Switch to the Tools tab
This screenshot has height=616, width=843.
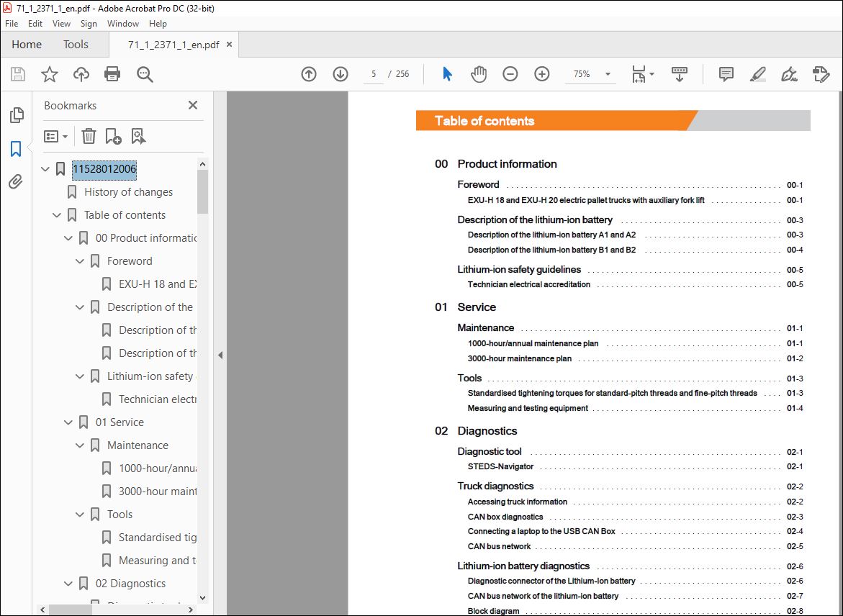76,45
